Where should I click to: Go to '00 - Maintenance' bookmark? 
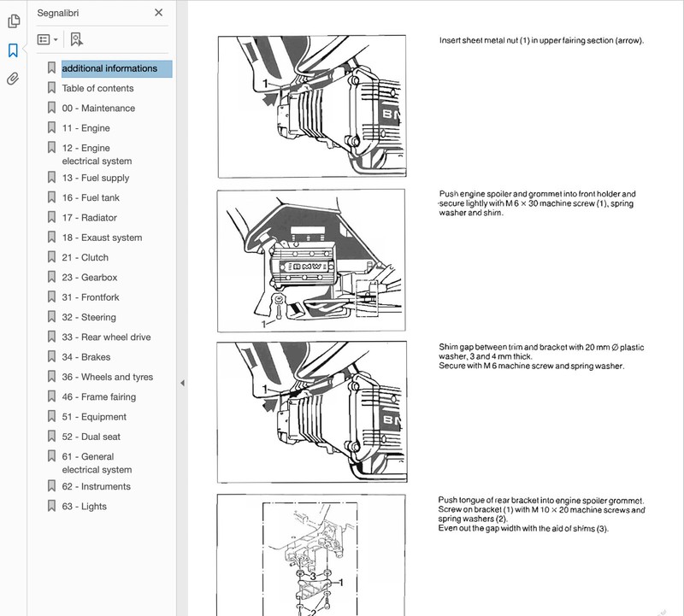pyautogui.click(x=98, y=109)
